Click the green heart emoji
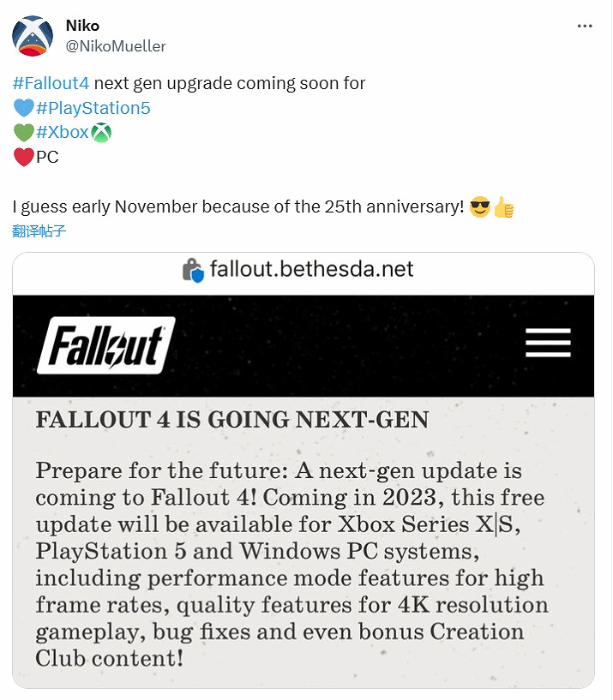The width and height of the screenshot is (613, 700). [x=23, y=133]
